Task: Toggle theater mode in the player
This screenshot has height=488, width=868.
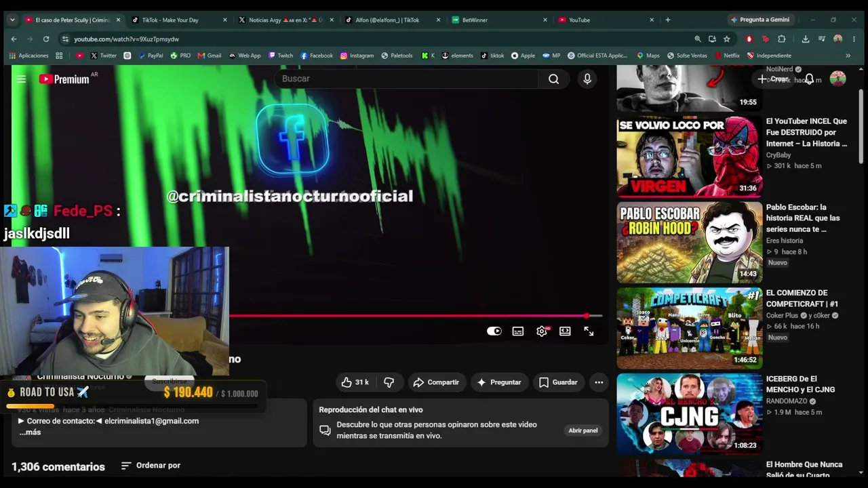Action: 565,331
